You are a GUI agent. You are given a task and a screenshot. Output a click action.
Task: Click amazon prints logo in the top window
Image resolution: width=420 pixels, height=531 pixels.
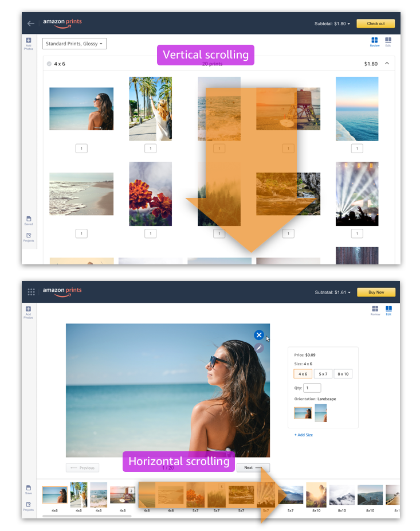[62, 23]
